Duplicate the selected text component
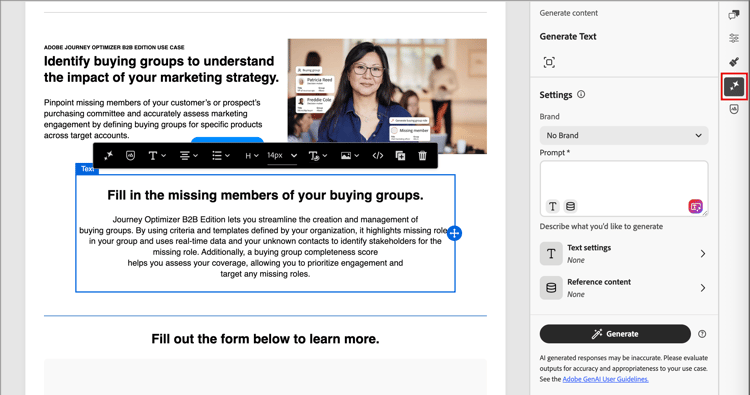 point(400,155)
